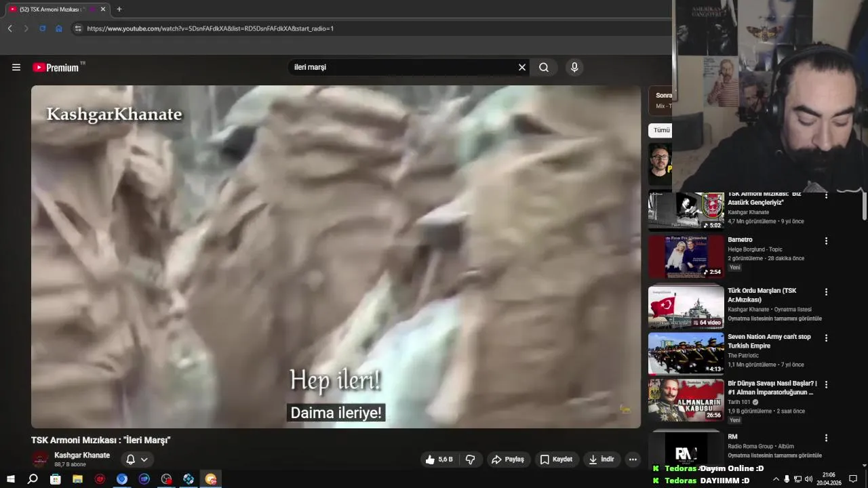Open File Explorer from taskbar
This screenshot has height=488, width=868.
click(x=77, y=479)
